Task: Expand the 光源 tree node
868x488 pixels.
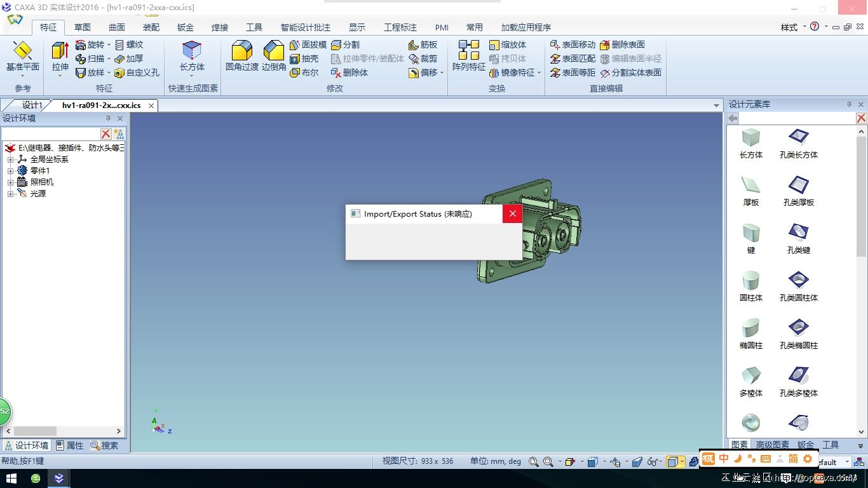Action: pyautogui.click(x=10, y=194)
